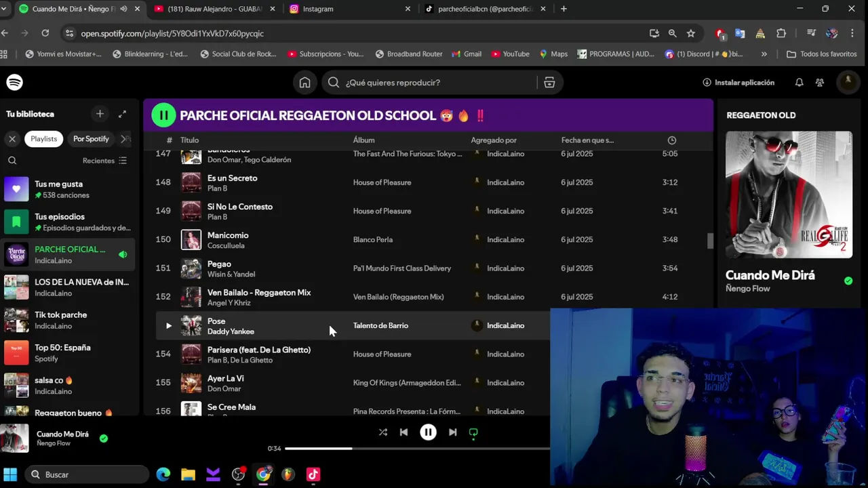The width and height of the screenshot is (868, 488).
Task: Click the search magnifier in Spotify search bar
Action: tap(334, 82)
